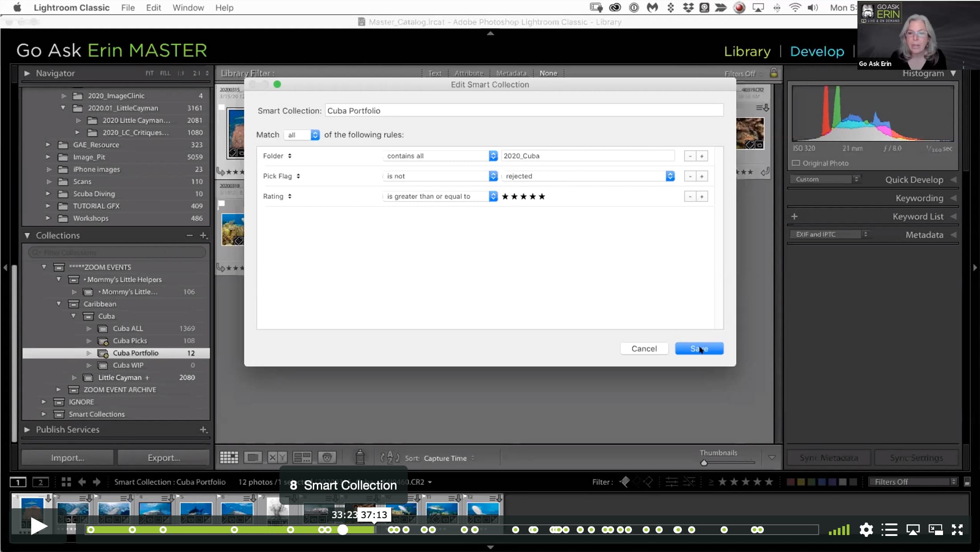Open Dropbox in the menu bar
This screenshot has width=980, height=552.
point(688,8)
